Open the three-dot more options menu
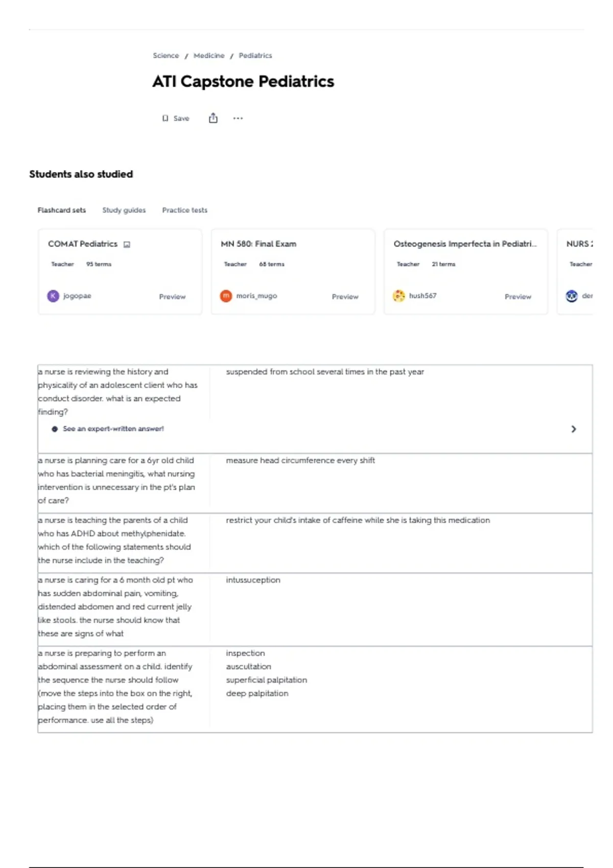Viewport: 613px width, 868px height. click(238, 118)
